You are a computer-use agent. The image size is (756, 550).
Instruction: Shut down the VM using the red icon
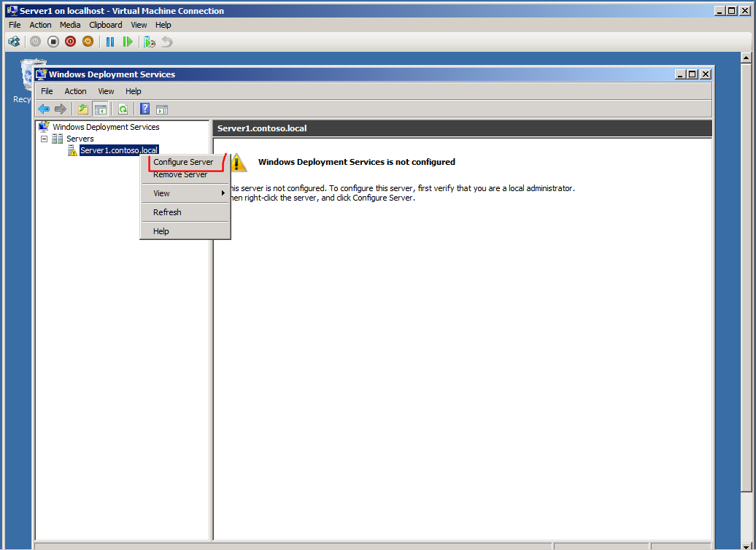[70, 42]
